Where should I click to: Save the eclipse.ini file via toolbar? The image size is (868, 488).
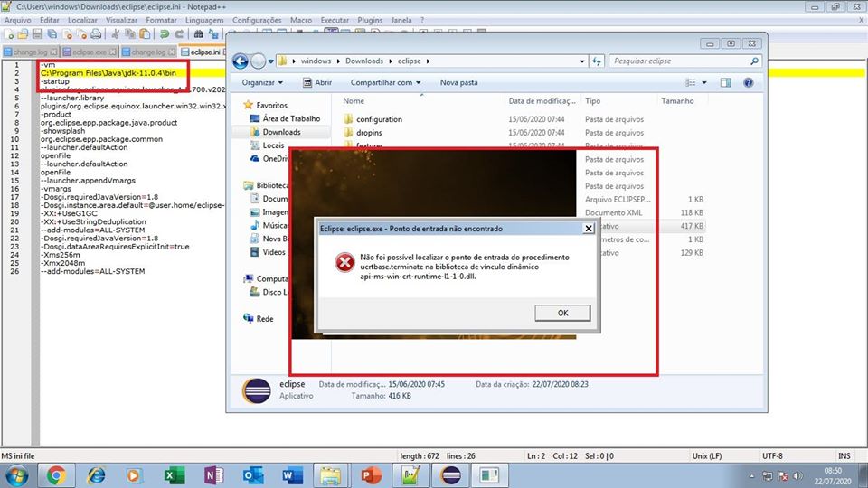37,34
